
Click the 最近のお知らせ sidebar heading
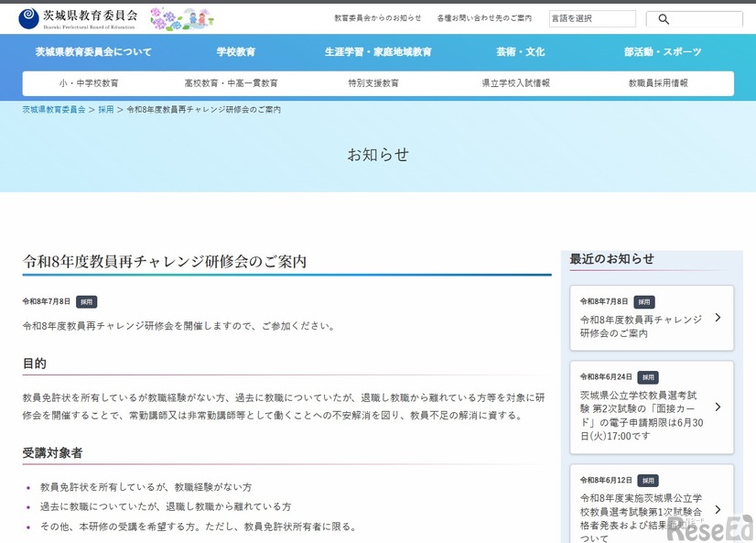611,259
